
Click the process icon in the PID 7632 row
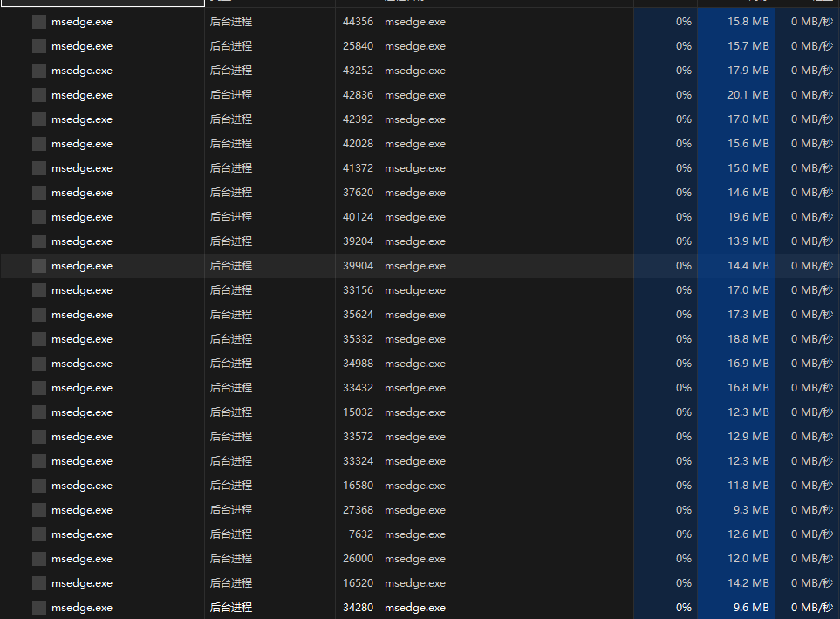tap(39, 535)
